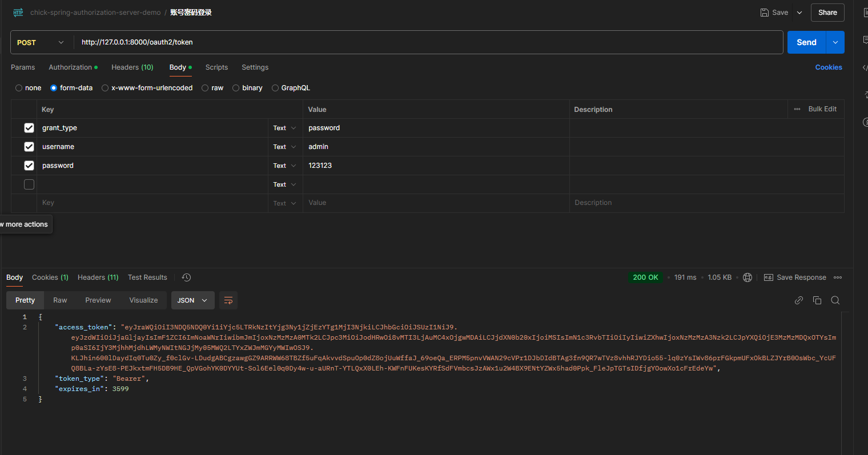Select the Pretty response view
This screenshot has width=868, height=455.
tap(25, 300)
